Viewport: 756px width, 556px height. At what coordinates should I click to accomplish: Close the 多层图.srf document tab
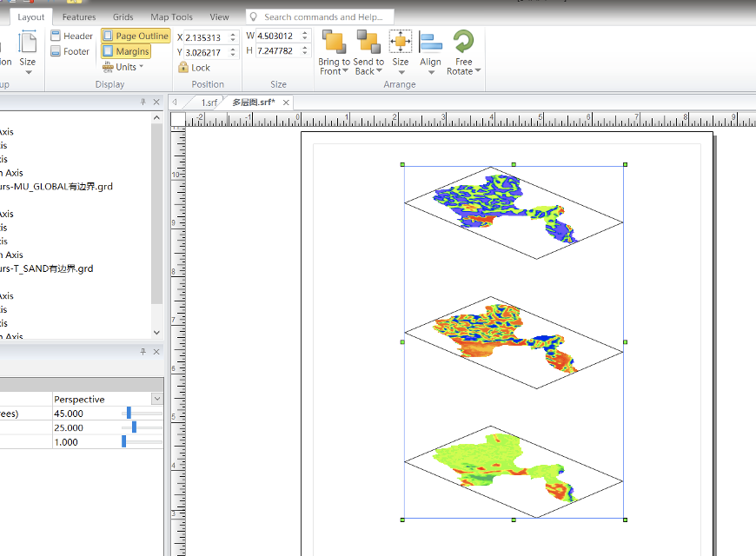[x=284, y=103]
